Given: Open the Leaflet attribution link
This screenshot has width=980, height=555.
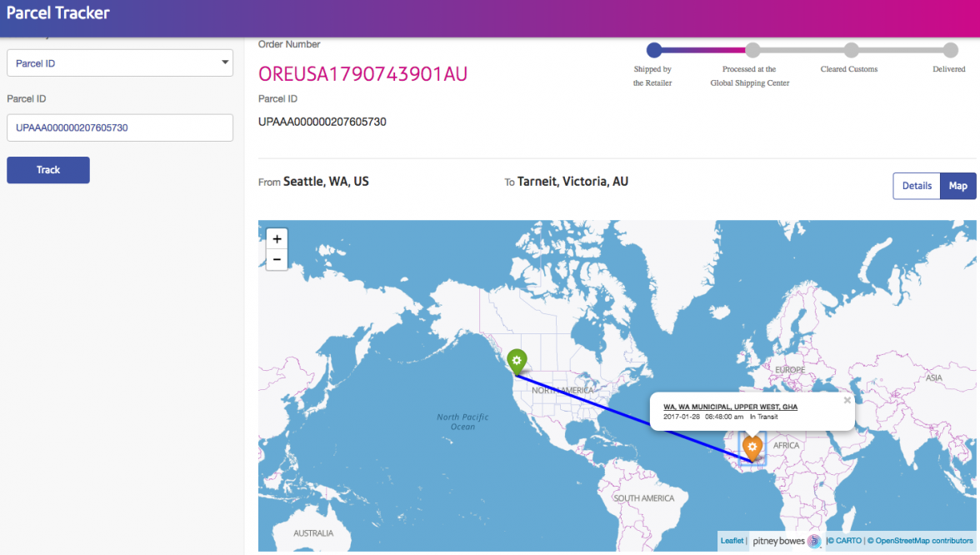Looking at the screenshot, I should click(732, 541).
